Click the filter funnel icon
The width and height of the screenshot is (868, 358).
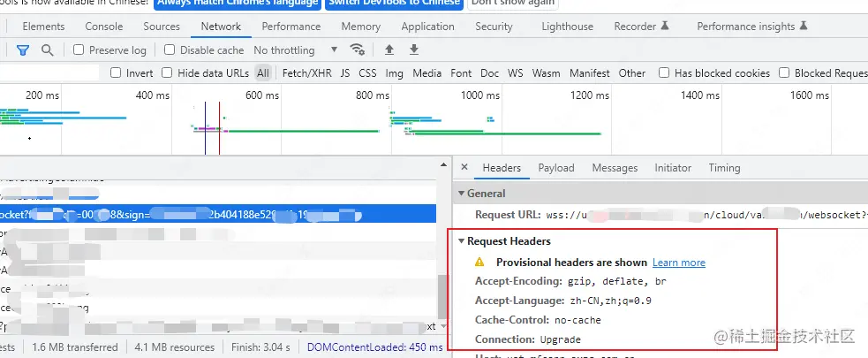point(23,50)
